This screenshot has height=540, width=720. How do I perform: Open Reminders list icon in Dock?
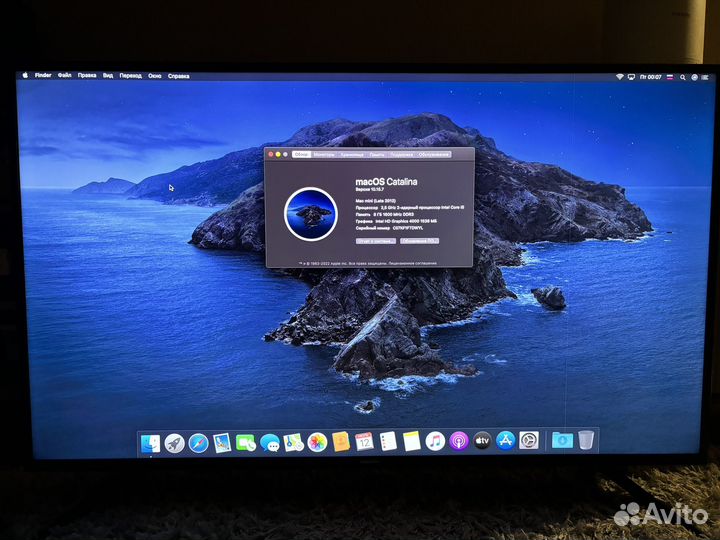(x=388, y=441)
